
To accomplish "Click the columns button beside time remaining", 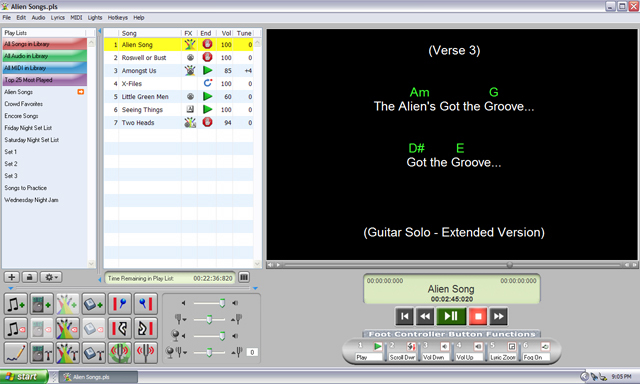I will click(x=244, y=277).
